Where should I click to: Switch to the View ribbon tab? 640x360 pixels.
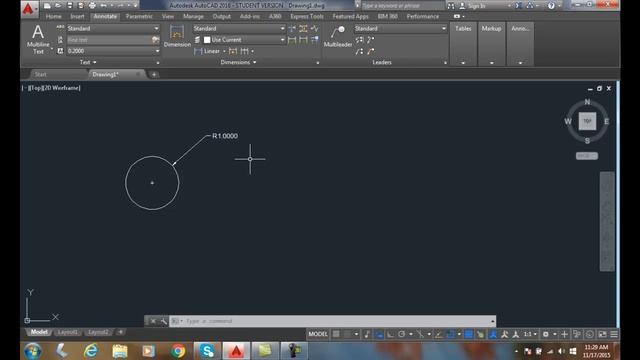pyautogui.click(x=168, y=16)
